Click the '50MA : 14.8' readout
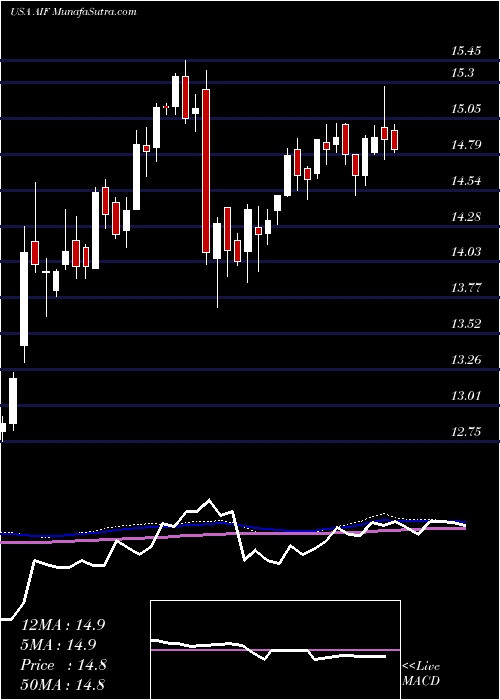Image resolution: width=500 pixels, height=700 pixels. point(63,684)
